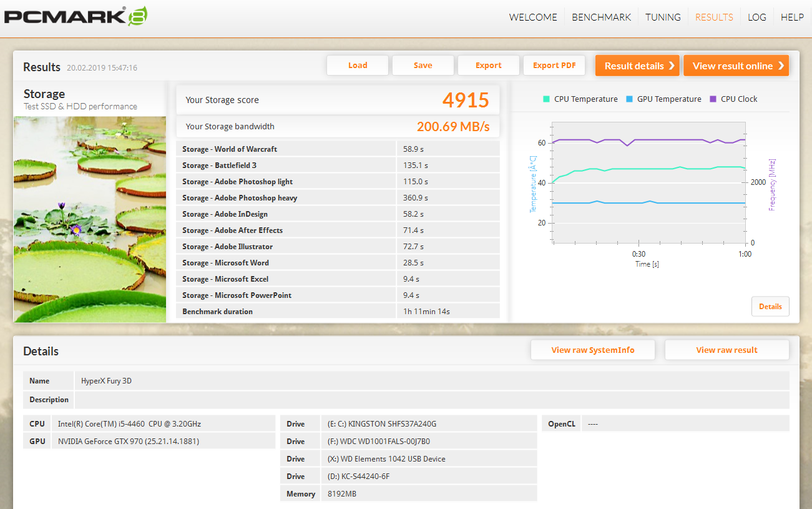View the raw result
812x509 pixels.
coord(727,350)
